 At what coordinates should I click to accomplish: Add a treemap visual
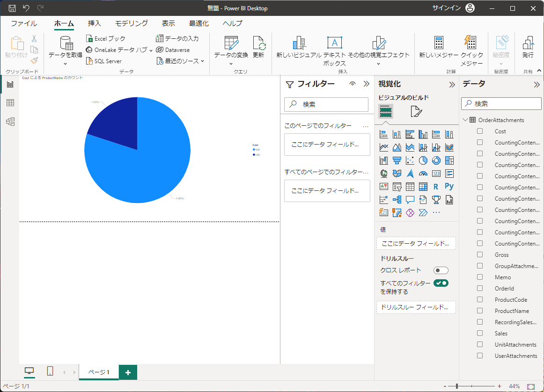coord(449,160)
